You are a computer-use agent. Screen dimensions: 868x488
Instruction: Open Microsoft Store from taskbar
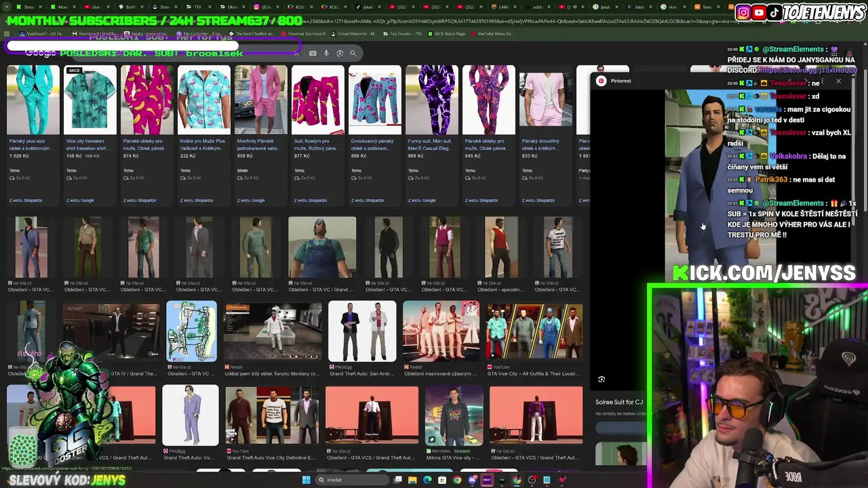(442, 480)
